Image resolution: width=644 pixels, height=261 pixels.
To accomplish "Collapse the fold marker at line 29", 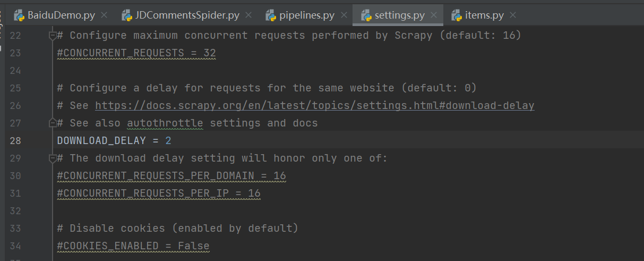I will [x=53, y=158].
